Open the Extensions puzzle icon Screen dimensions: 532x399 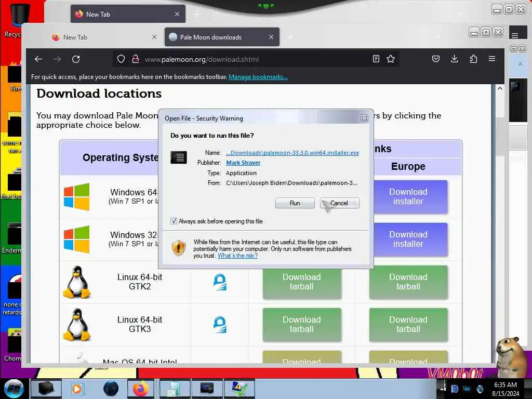pyautogui.click(x=473, y=59)
